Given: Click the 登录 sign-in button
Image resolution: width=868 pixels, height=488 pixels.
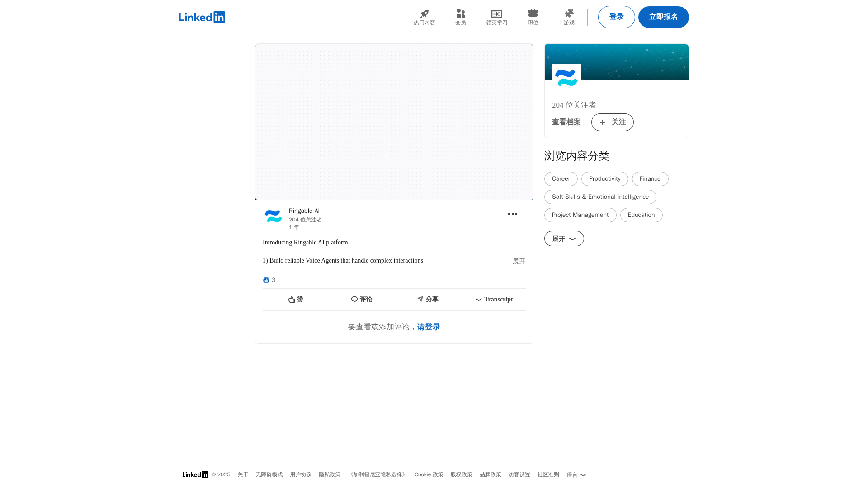Looking at the screenshot, I should (x=616, y=17).
